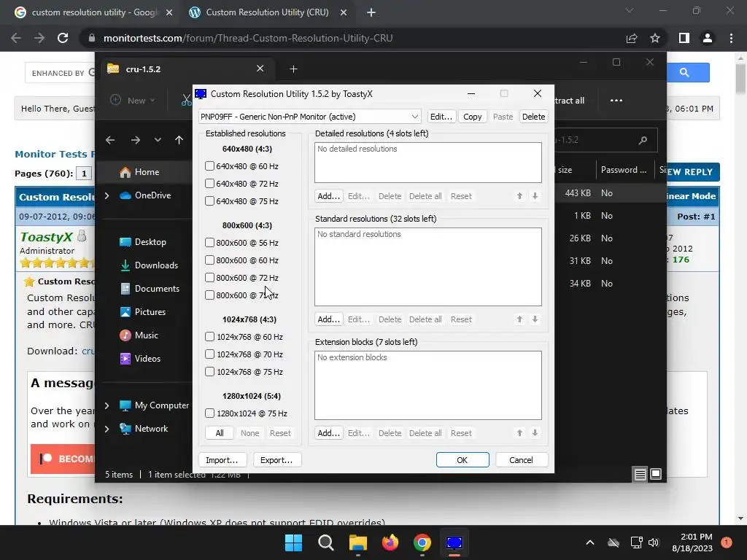The image size is (747, 560).
Task: Open the Chrome profile menu
Action: [708, 38]
